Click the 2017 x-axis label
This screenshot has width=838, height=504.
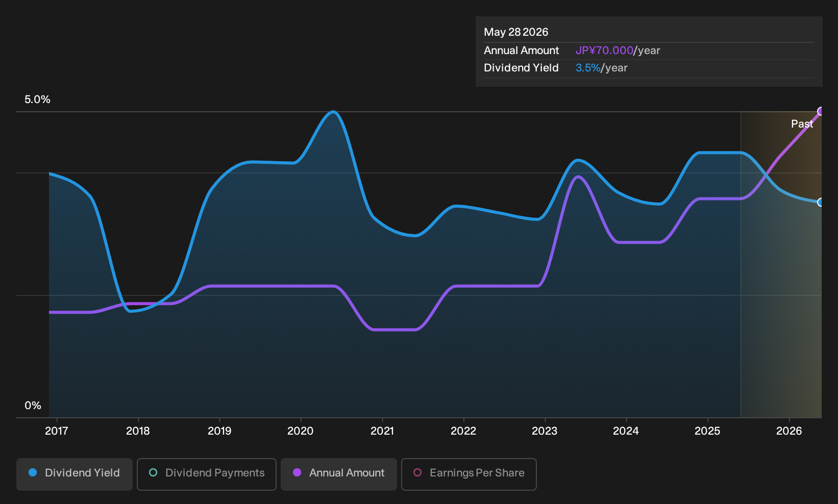point(56,431)
